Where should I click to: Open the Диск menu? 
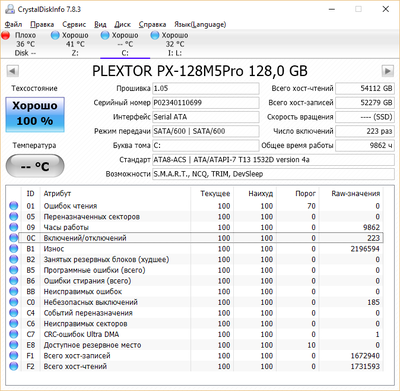122,24
